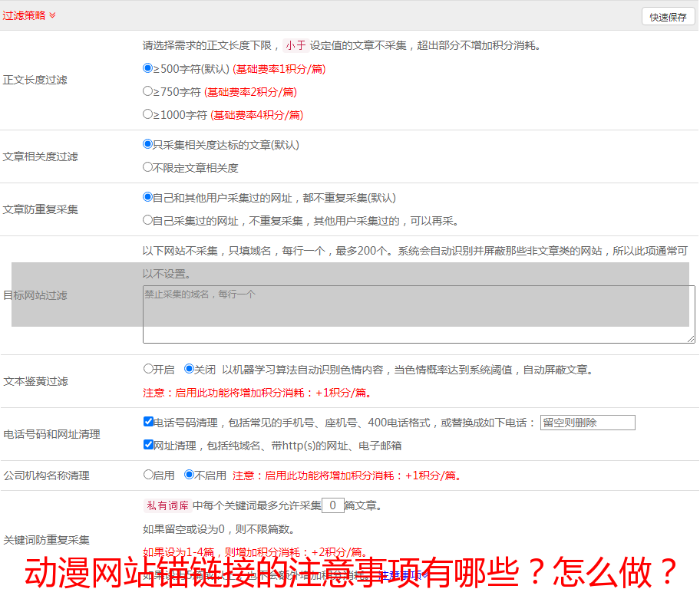The width and height of the screenshot is (700, 589).
Task: Select 自己和其他用户采集过的网址 no-repeat option
Action: tap(148, 197)
